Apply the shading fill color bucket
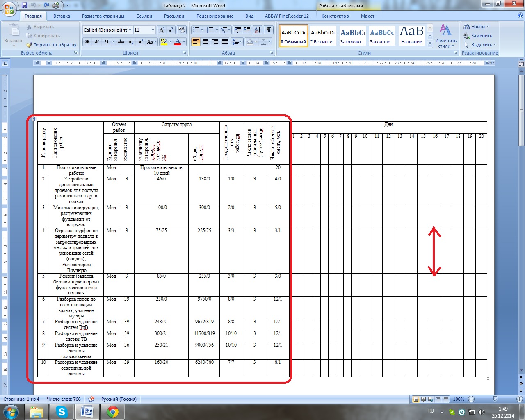Screen dimensions: 525x420 pos(249,42)
